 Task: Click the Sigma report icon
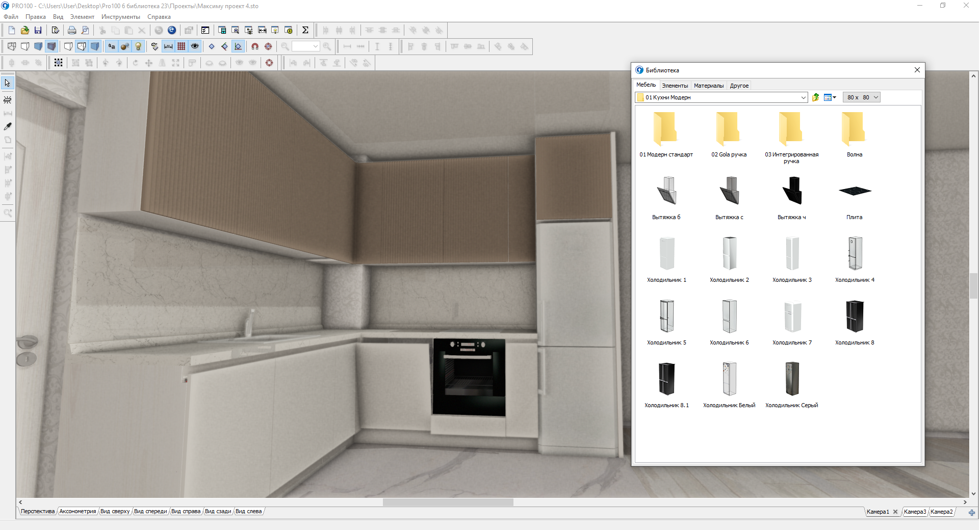tap(305, 30)
